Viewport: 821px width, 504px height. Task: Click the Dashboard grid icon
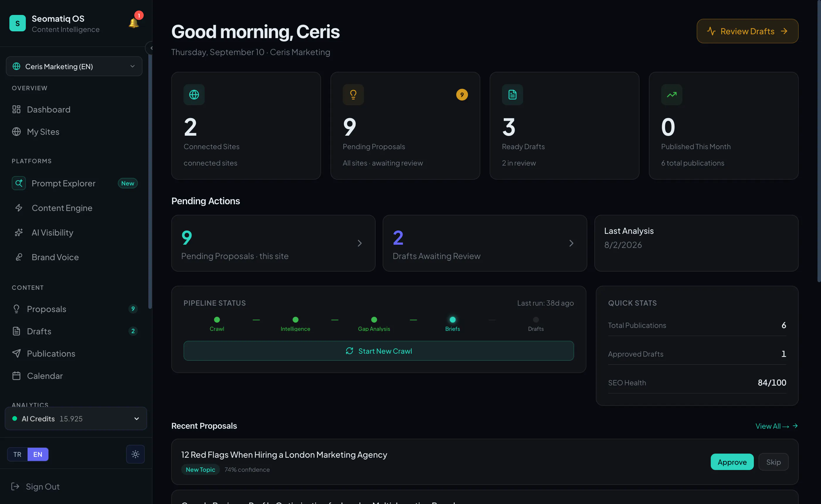16,109
